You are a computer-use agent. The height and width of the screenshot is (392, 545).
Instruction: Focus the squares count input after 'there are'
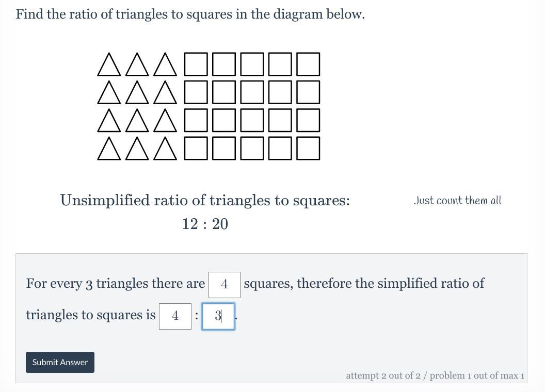point(224,284)
